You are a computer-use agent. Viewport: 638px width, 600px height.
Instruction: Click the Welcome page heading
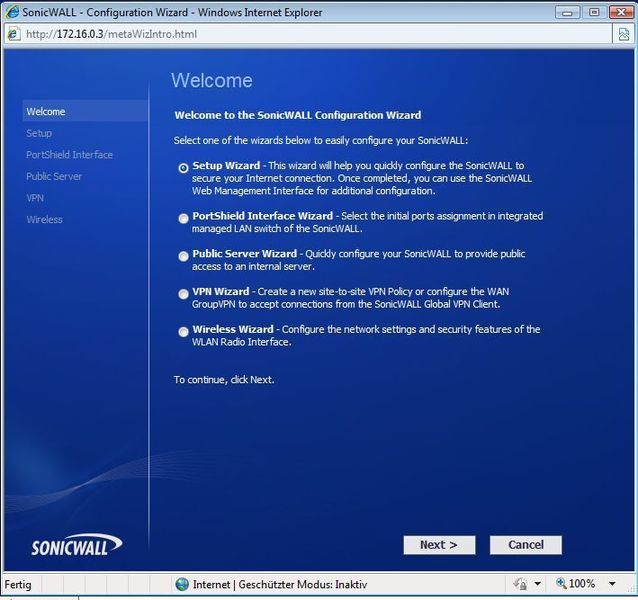212,81
